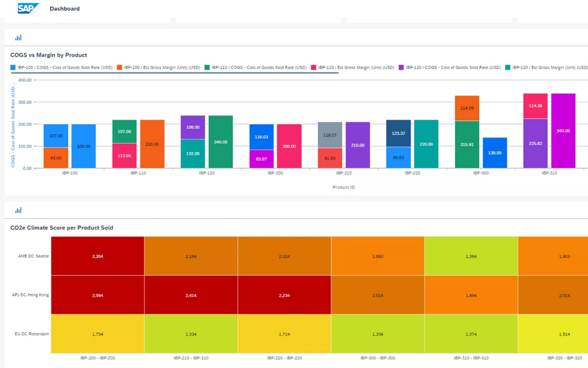Click the blue 138.99 bar for IBP-300
The width and height of the screenshot is (588, 368).
click(494, 153)
